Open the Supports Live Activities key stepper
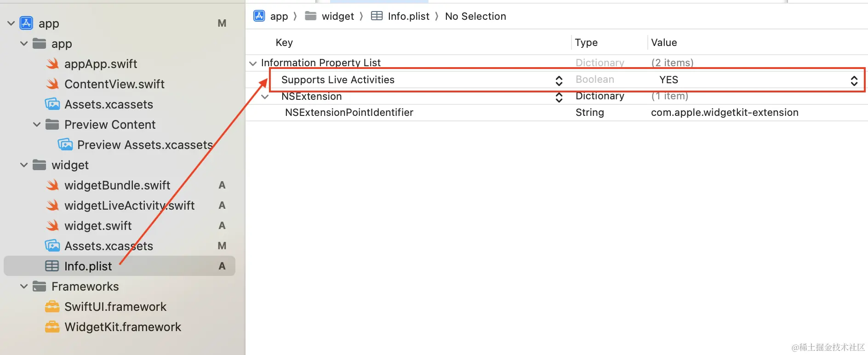 pyautogui.click(x=559, y=80)
